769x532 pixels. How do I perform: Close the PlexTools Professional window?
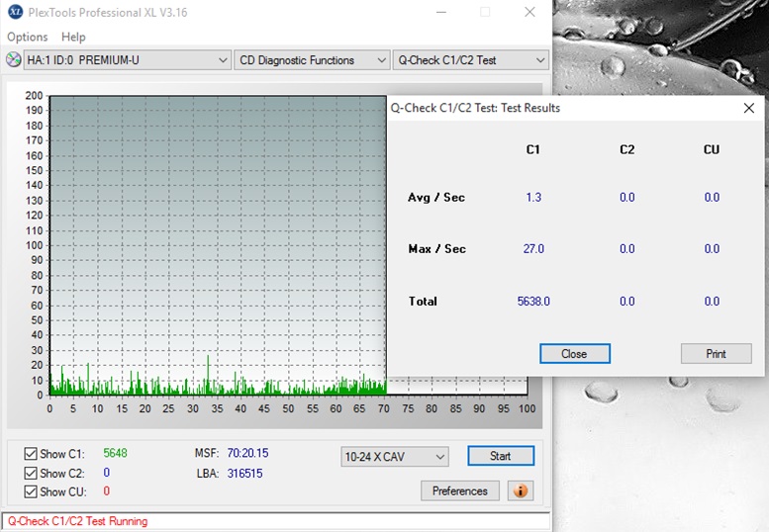529,12
